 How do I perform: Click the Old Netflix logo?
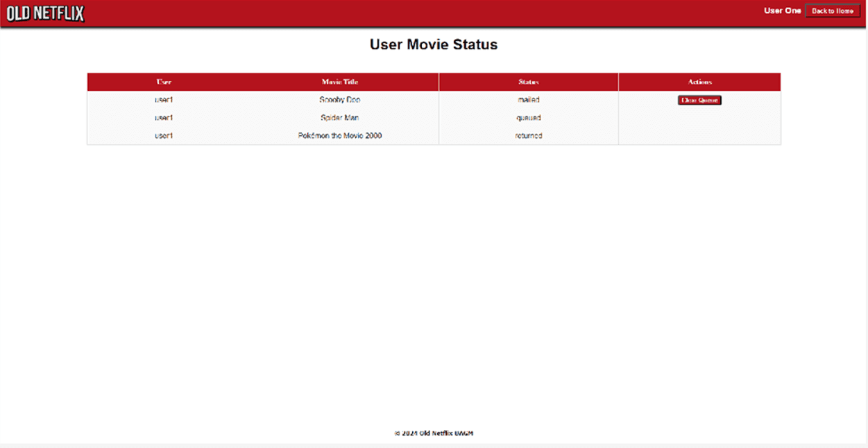pos(46,12)
